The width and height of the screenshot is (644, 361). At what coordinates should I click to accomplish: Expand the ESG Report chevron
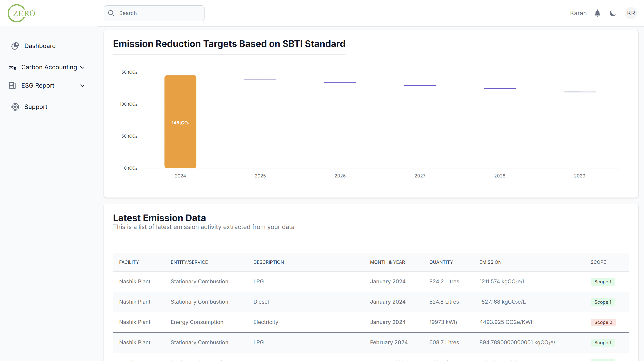coord(82,86)
